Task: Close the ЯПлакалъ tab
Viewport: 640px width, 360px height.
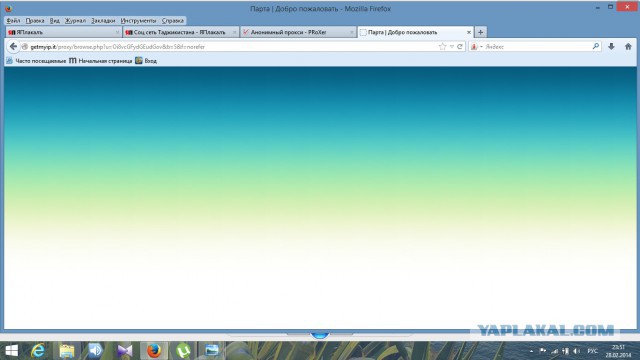Action: point(117,32)
